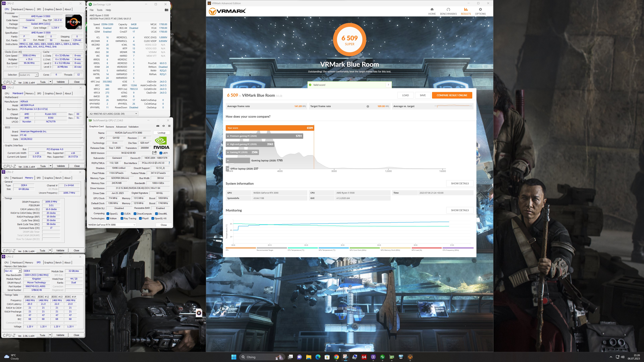This screenshot has height=362, width=644.
Task: Capture ZenTimings with its camera icon
Action: coord(167,10)
